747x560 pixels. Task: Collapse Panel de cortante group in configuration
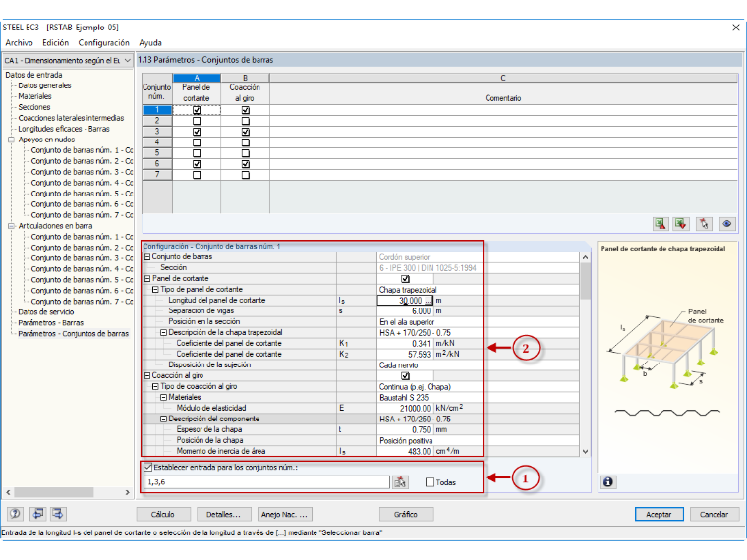[x=147, y=279]
